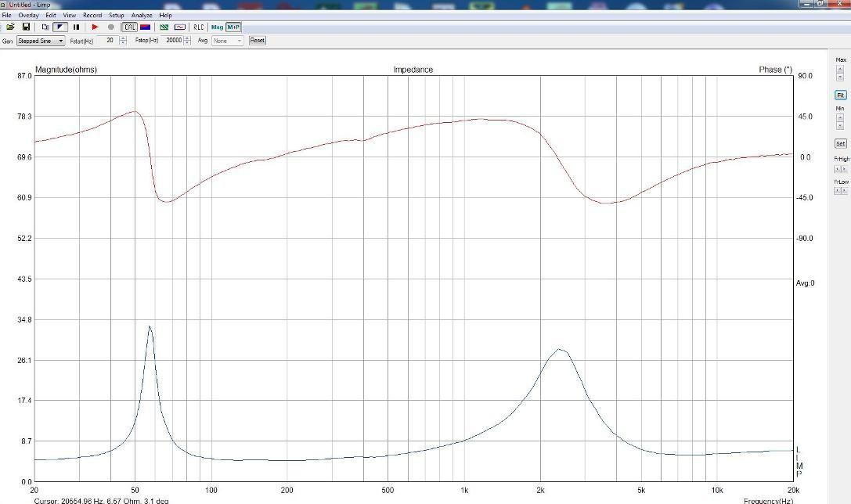The image size is (851, 504).
Task: Open the Analyze menu
Action: [x=142, y=15]
